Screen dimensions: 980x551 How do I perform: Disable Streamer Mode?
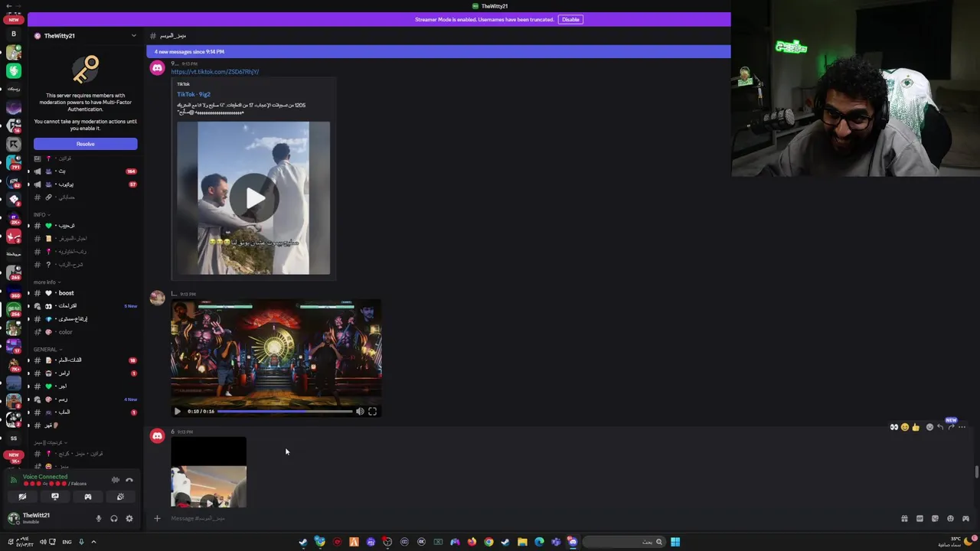(570, 19)
